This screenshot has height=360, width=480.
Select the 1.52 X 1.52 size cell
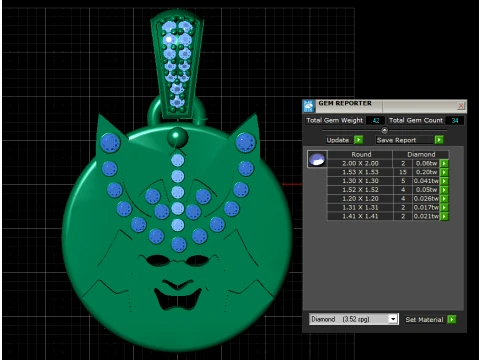coord(360,190)
